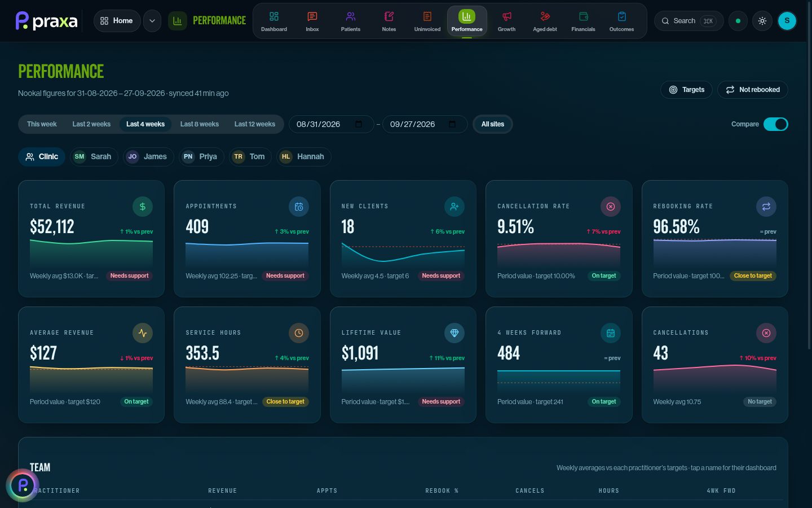Select the This week range tab
812x508 pixels.
(x=42, y=124)
